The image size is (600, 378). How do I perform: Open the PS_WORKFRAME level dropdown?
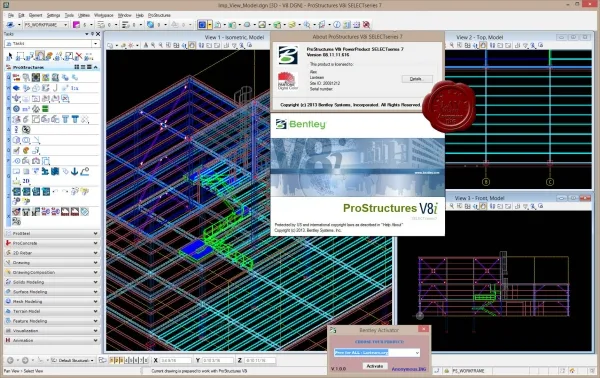[x=46, y=24]
